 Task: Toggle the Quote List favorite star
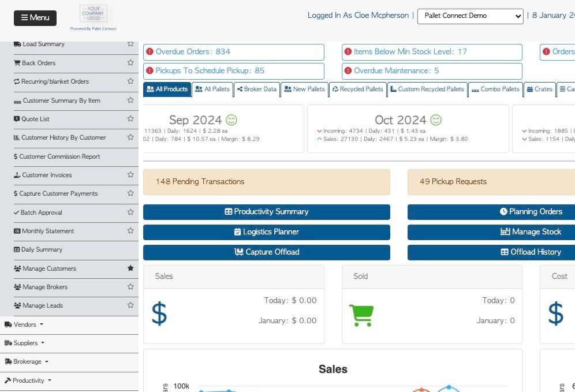130,118
